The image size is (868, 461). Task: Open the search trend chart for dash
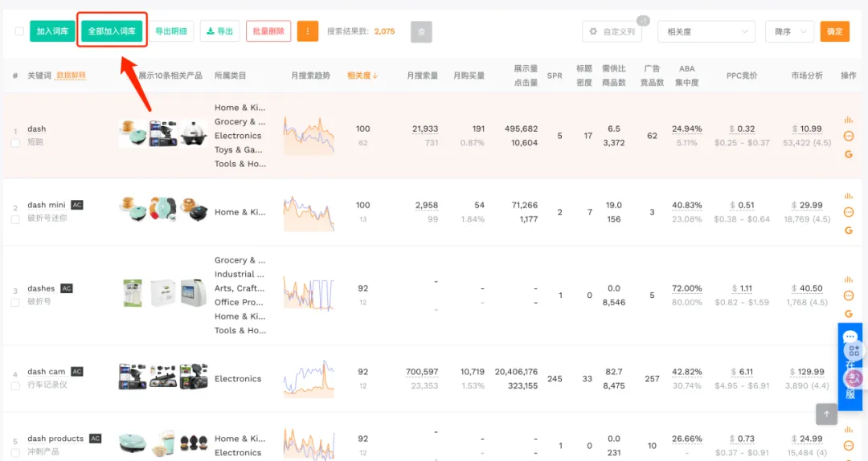point(309,136)
